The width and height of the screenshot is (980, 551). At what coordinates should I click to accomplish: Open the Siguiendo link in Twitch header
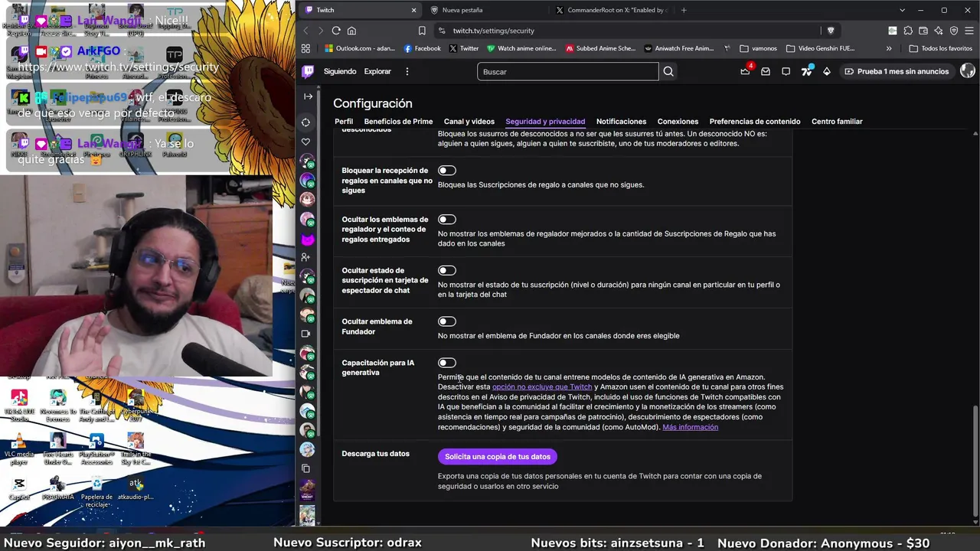tap(340, 71)
